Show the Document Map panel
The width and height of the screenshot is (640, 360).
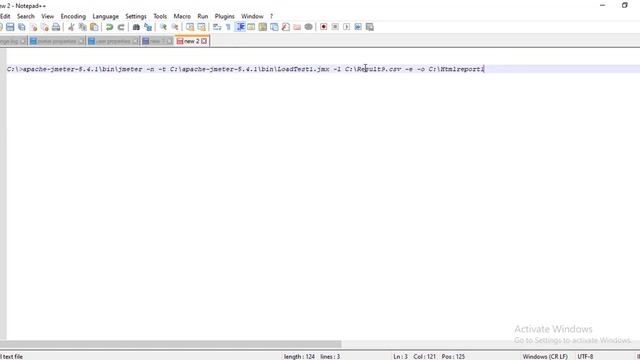coord(263,27)
